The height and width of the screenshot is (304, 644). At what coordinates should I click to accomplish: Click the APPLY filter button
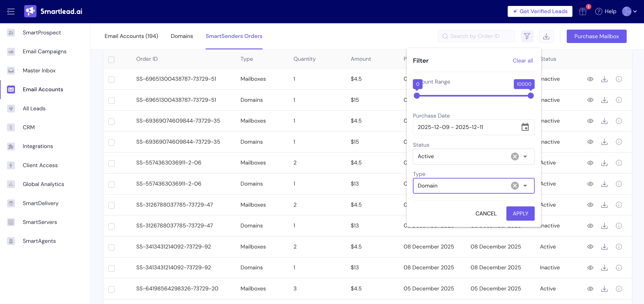520,213
